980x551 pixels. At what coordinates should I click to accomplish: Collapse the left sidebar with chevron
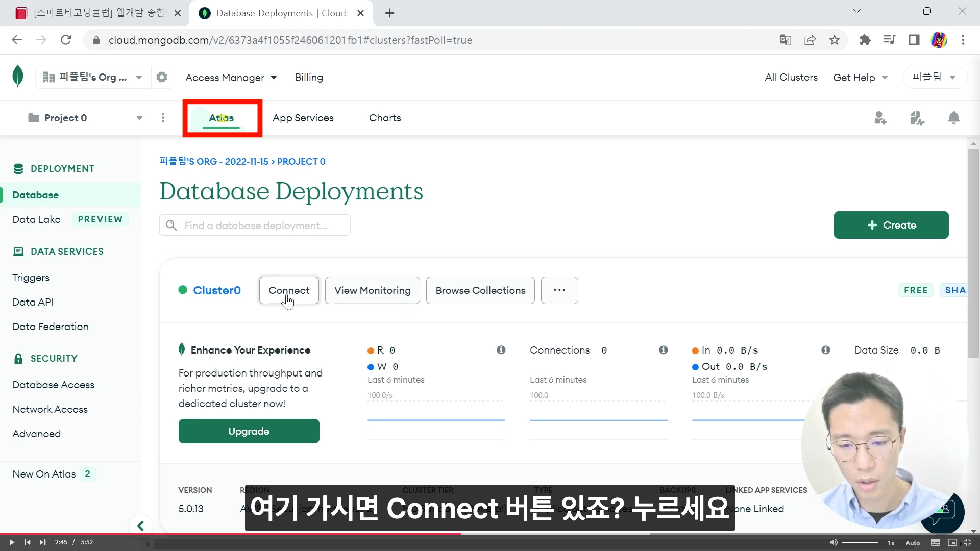tap(141, 525)
